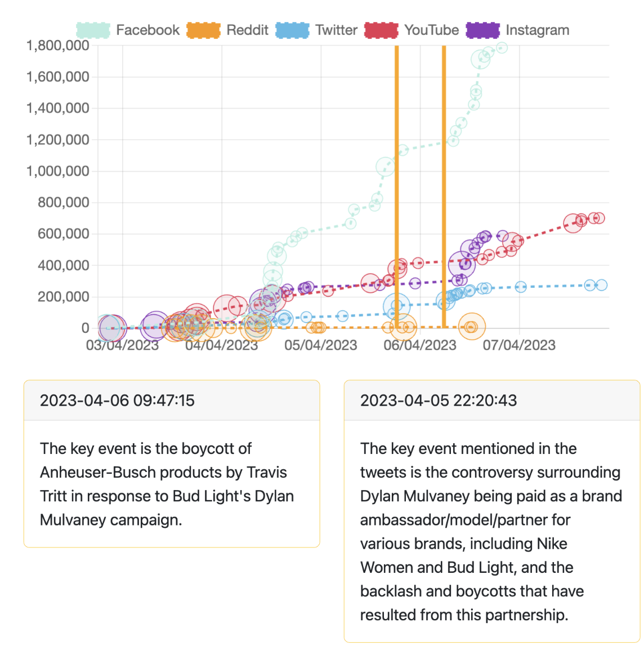Click the topmost Facebook data point
The height and width of the screenshot is (650, 644).
point(502,48)
